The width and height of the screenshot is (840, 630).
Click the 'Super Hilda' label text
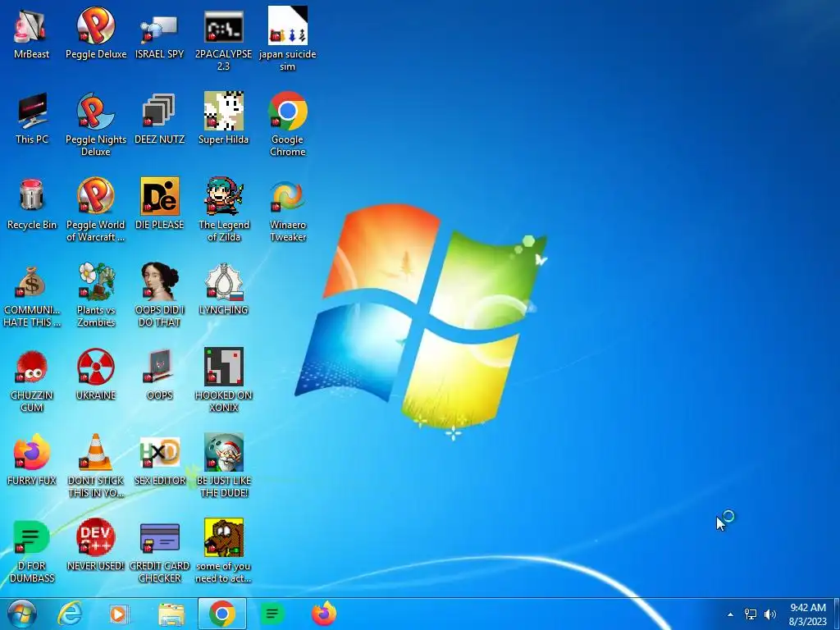[x=223, y=139]
